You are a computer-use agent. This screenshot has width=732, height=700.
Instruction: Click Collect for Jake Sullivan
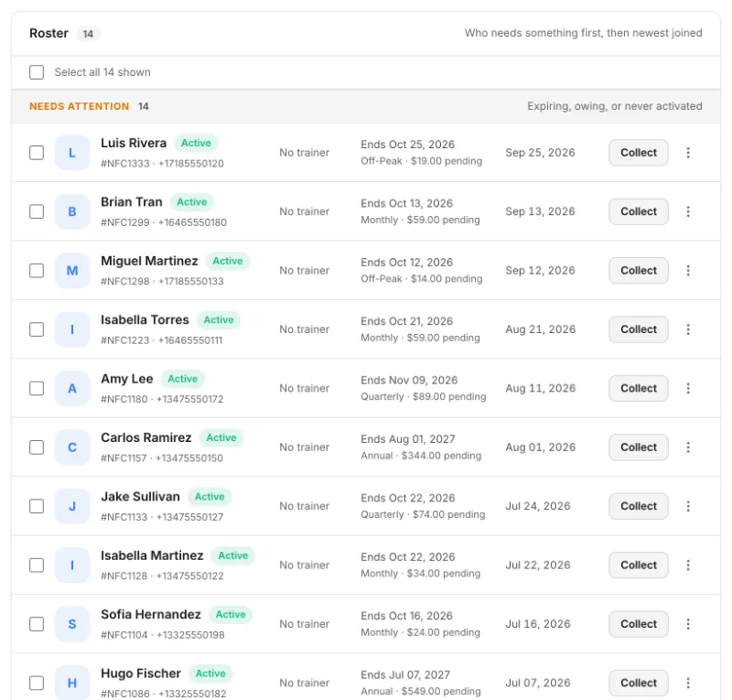pos(638,506)
